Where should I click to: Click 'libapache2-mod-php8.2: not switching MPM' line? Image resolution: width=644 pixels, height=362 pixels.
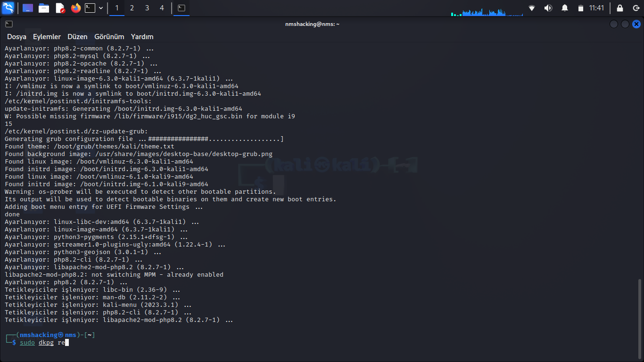pyautogui.click(x=114, y=275)
